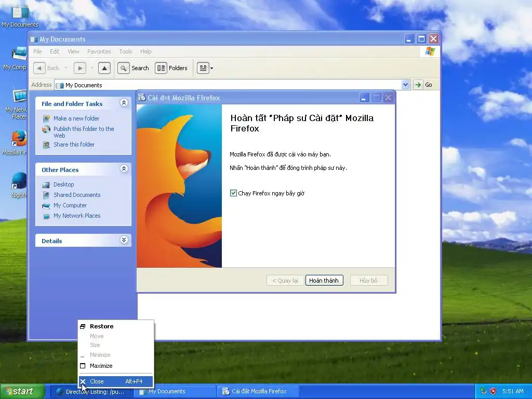Expand the Details panel
Viewport: 532px width, 399px height.
point(124,240)
